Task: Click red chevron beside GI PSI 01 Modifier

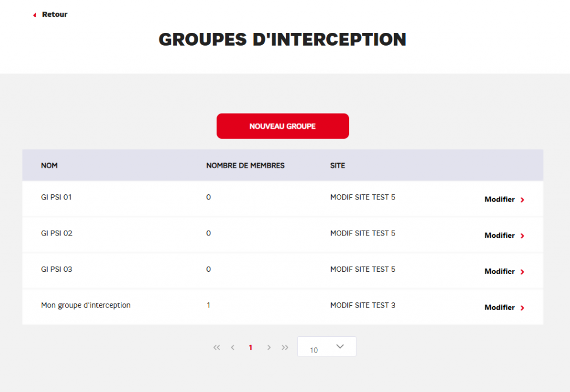Action: [522, 200]
